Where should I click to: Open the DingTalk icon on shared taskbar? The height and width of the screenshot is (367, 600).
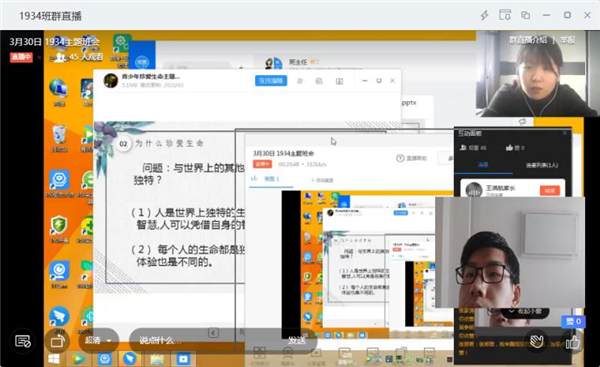click(x=130, y=359)
